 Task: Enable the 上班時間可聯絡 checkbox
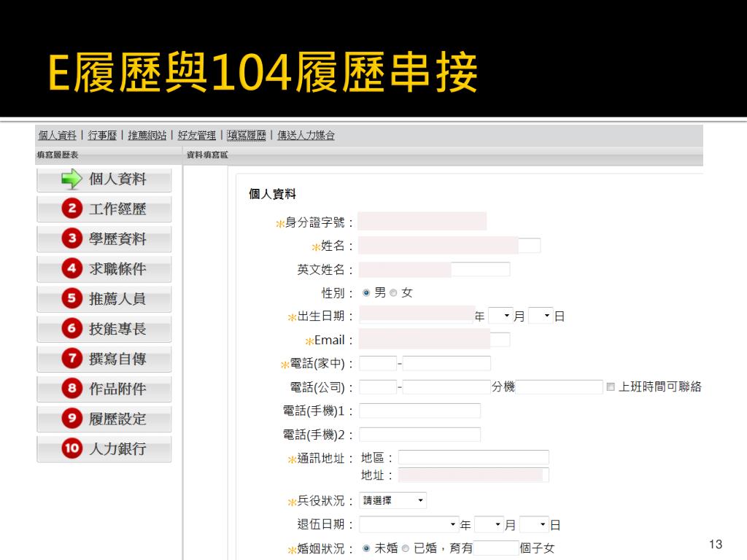[x=611, y=386]
